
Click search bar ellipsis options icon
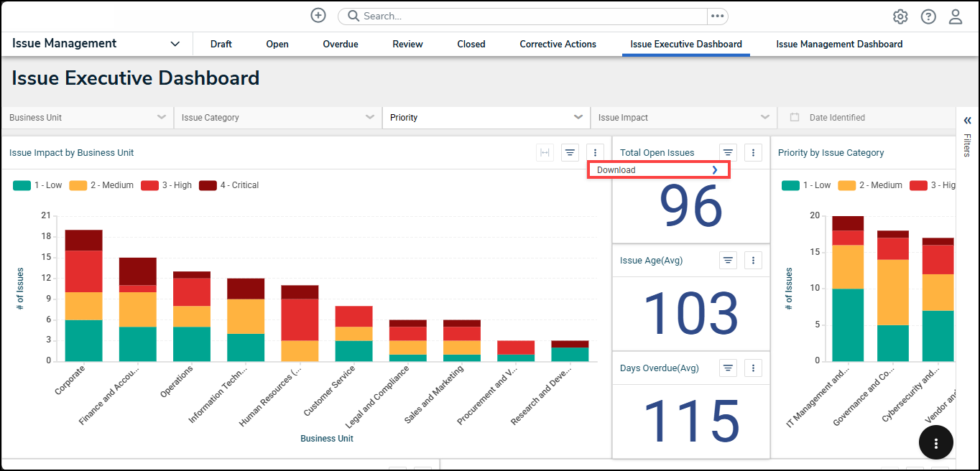(718, 16)
